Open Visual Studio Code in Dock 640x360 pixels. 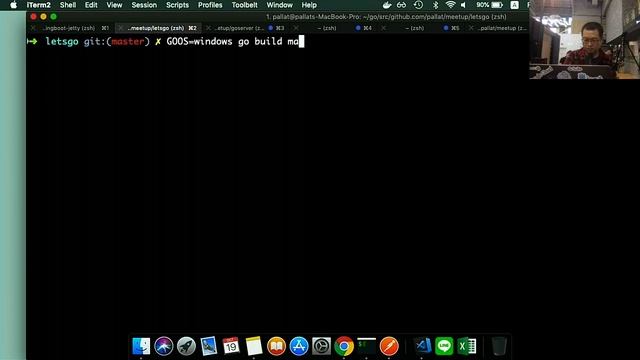coord(423,346)
